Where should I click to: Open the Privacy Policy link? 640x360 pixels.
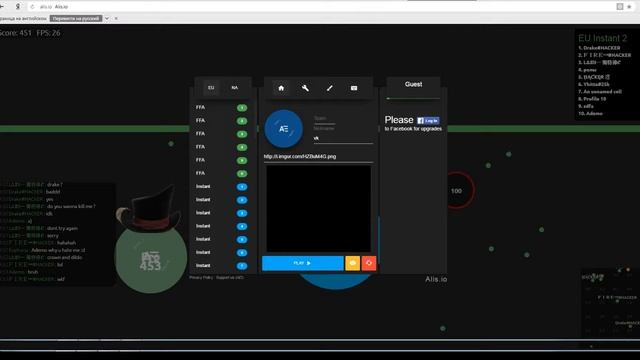201,278
